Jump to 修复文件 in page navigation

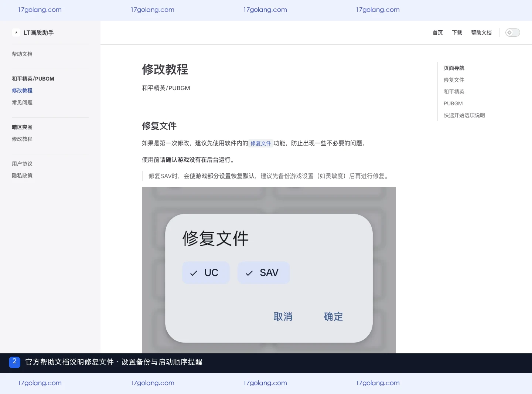coord(454,80)
